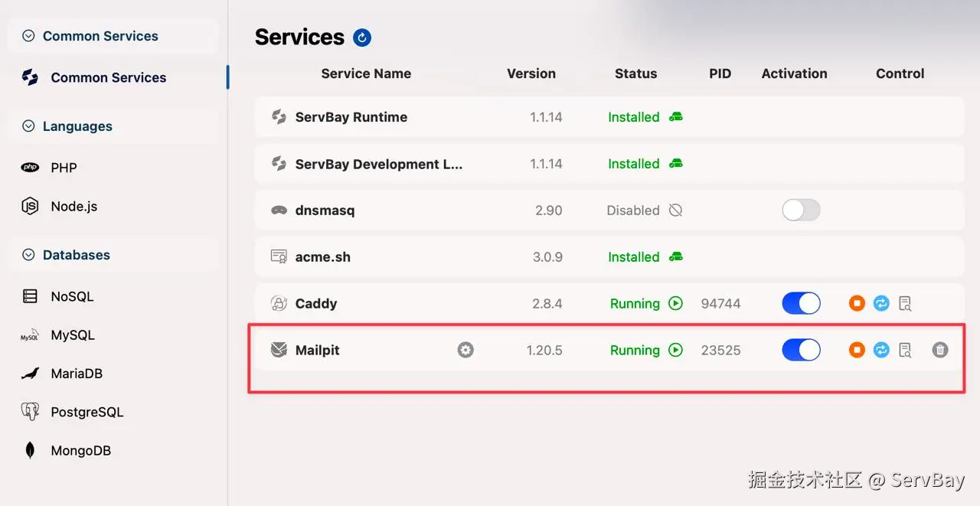Restart the Caddy service

coord(881,303)
